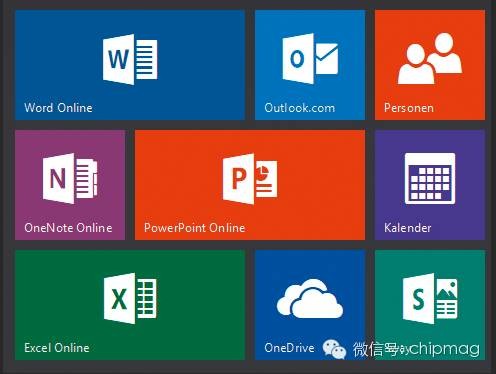Screen dimensions: 496x374
Task: Click the WeChat chat bubble watermark
Action: click(x=334, y=349)
